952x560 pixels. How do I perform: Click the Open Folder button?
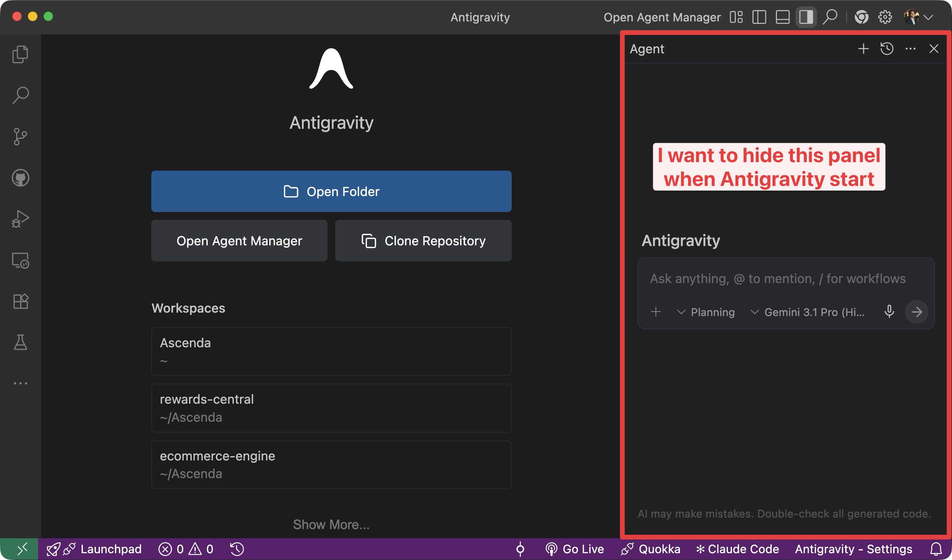pos(331,191)
